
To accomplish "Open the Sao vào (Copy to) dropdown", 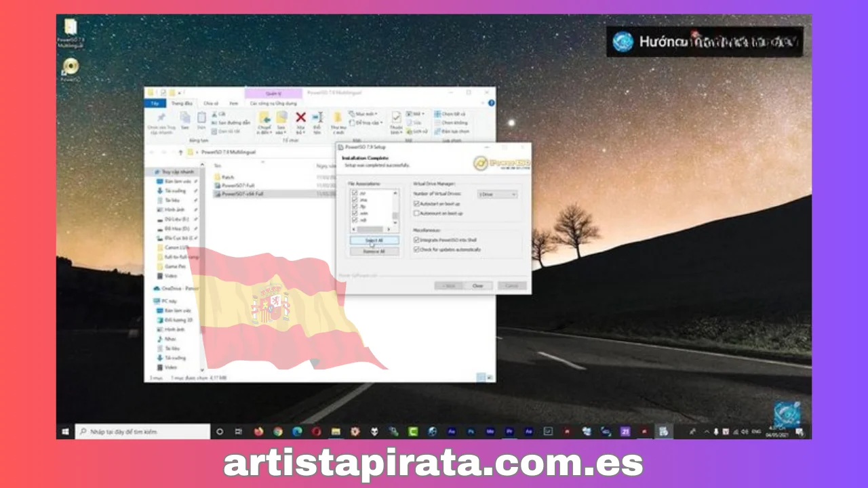I will point(281,123).
